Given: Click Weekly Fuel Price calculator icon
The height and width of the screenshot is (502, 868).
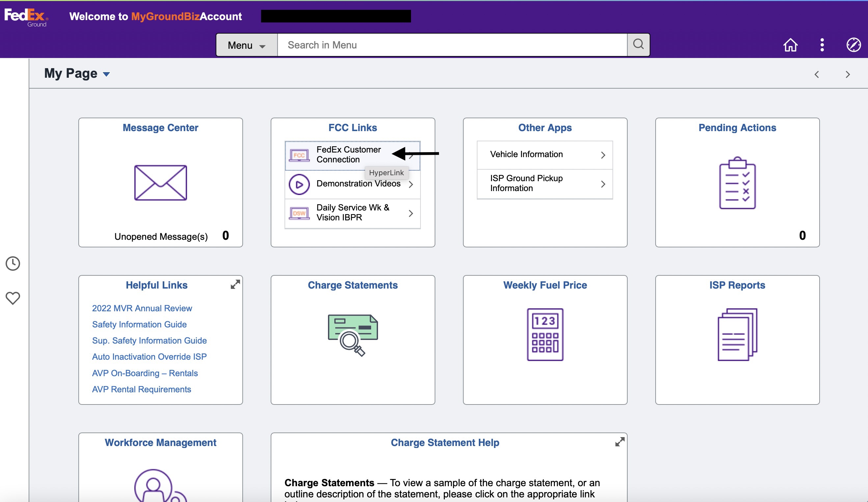Looking at the screenshot, I should click(545, 334).
